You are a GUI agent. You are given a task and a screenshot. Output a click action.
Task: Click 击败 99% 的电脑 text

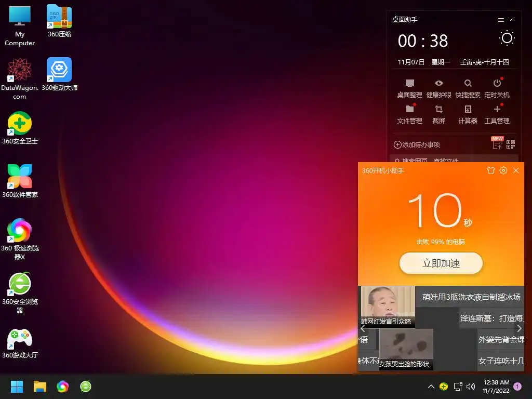pos(441,242)
